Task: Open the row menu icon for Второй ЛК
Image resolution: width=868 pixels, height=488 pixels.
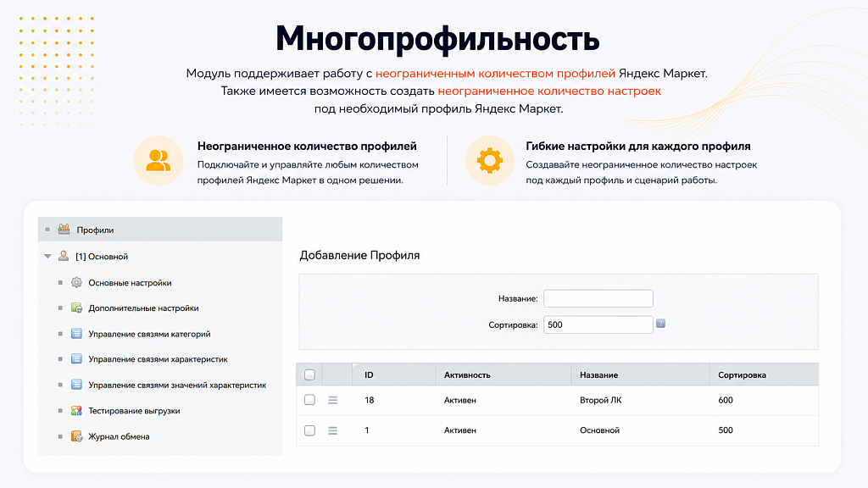Action: pyautogui.click(x=332, y=400)
